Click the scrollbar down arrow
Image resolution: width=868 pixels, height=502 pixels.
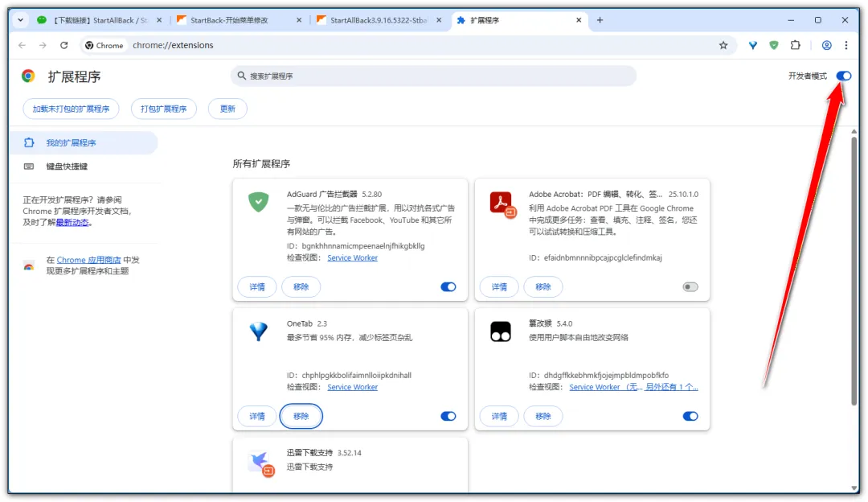tap(854, 488)
